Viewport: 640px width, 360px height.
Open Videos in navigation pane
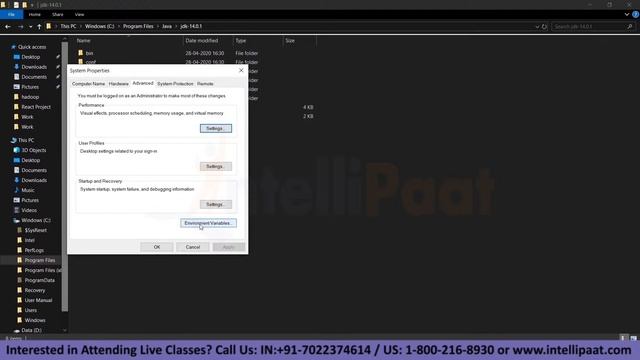29,210
